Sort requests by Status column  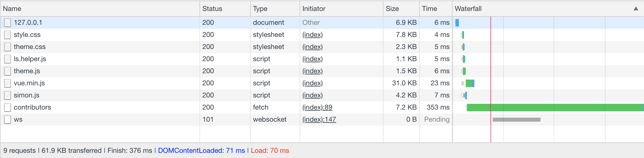[x=212, y=9]
